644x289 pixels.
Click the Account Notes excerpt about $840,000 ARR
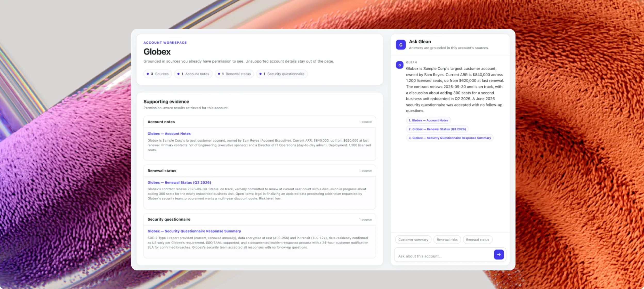pyautogui.click(x=259, y=145)
